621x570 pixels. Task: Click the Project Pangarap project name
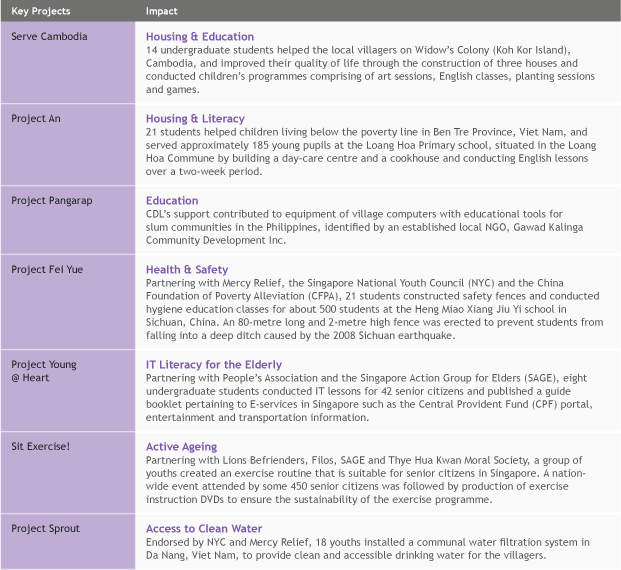click(52, 201)
